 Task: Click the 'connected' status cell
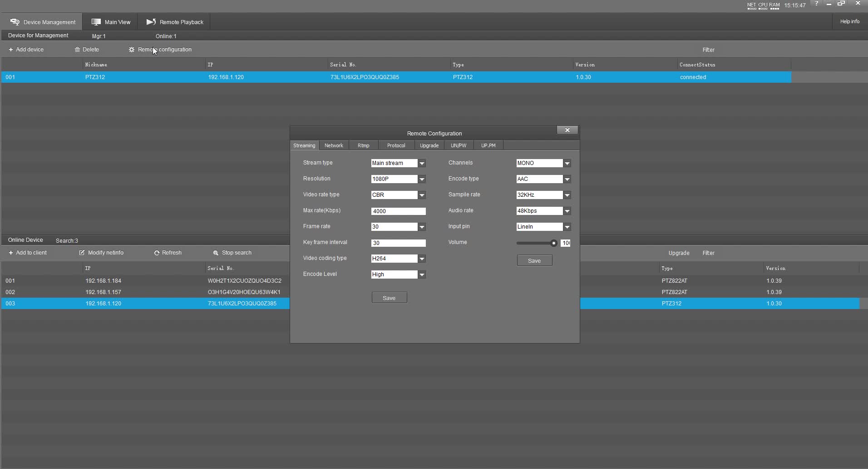click(693, 77)
